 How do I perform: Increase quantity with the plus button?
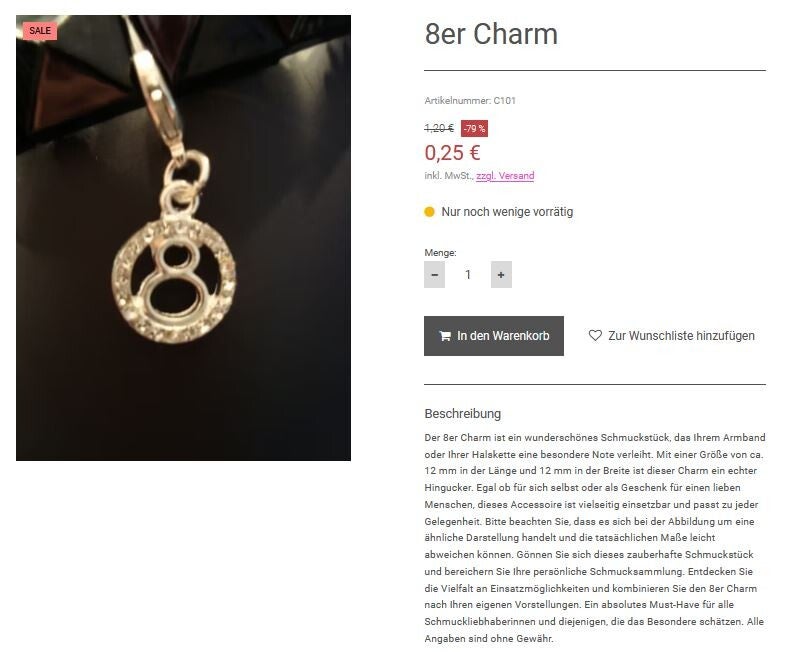[x=501, y=275]
